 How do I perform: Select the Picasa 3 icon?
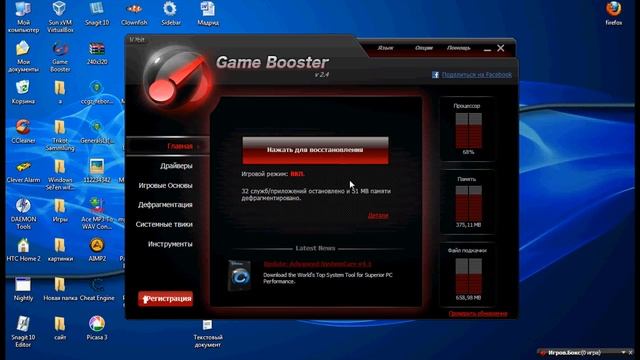[97, 328]
